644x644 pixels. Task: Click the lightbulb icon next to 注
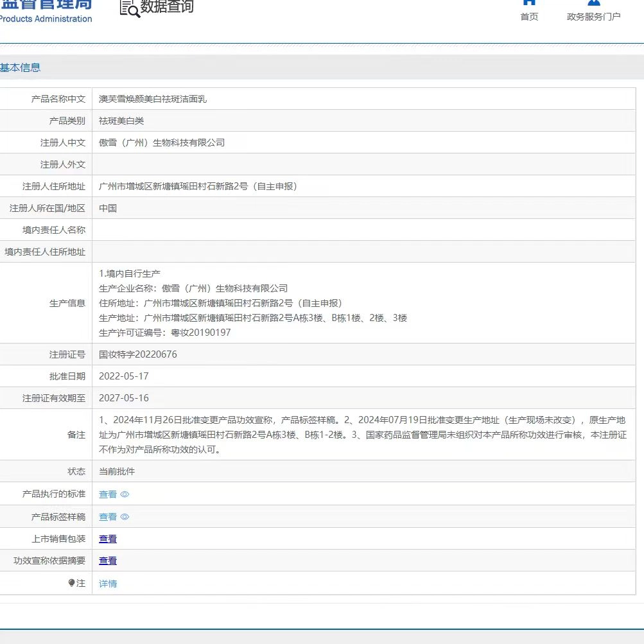pos(72,583)
